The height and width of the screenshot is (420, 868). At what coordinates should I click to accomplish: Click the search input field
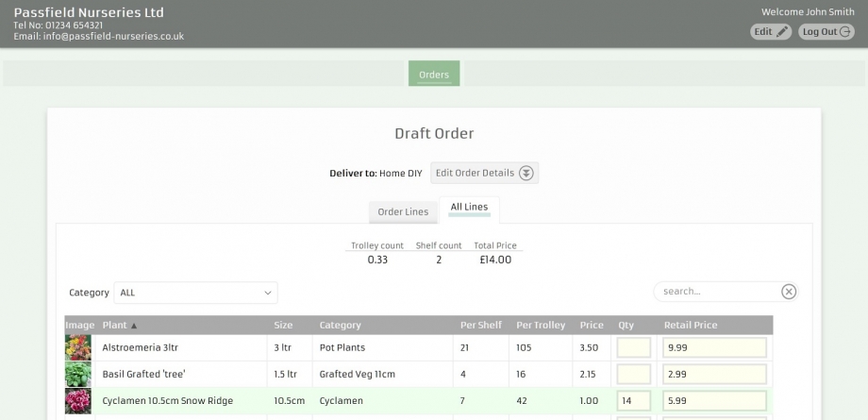coord(717,292)
